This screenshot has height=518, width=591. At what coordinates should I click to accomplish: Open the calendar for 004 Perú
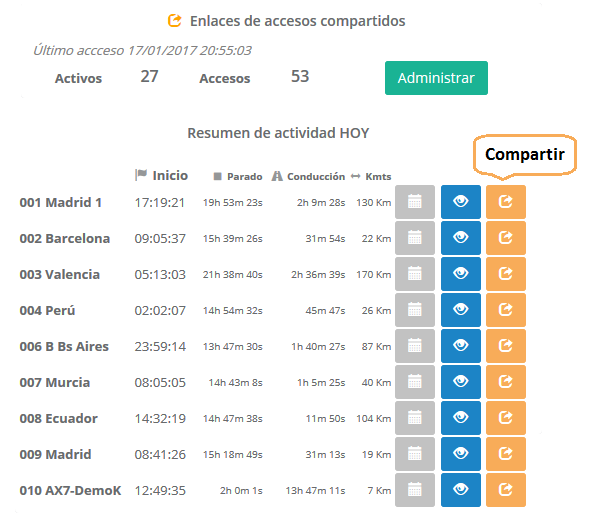tap(415, 310)
